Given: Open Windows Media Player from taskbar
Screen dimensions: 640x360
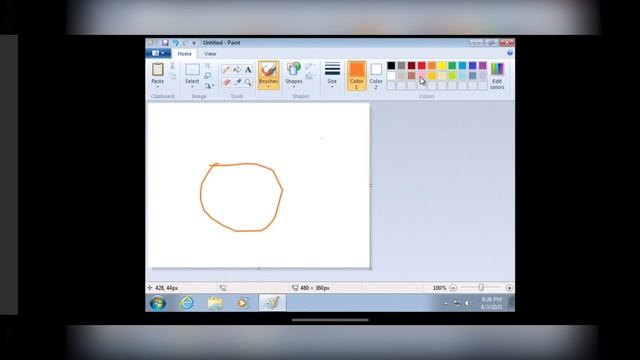Looking at the screenshot, I should click(x=242, y=303).
